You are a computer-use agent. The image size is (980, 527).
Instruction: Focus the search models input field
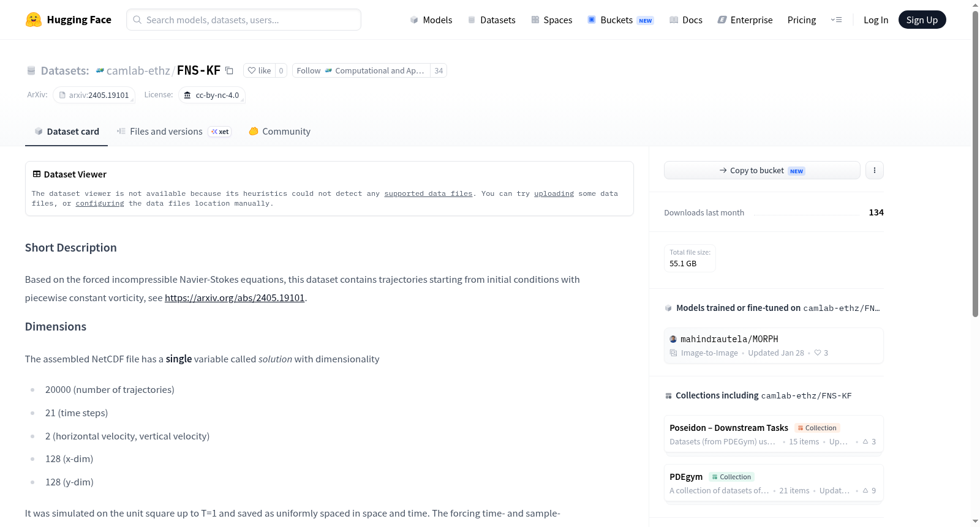244,20
